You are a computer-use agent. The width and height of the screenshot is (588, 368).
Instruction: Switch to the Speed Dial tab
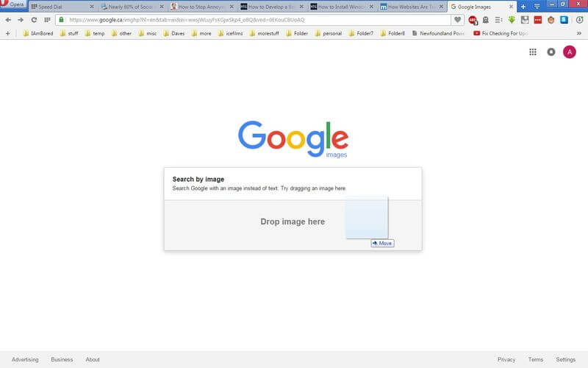(x=62, y=7)
